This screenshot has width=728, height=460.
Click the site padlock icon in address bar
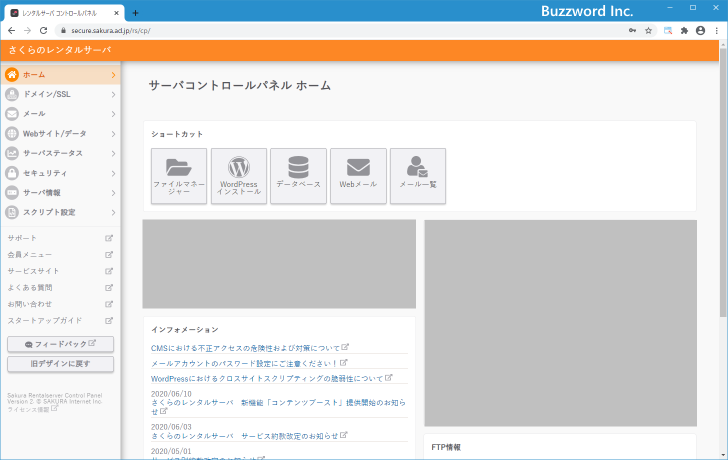tap(64, 31)
